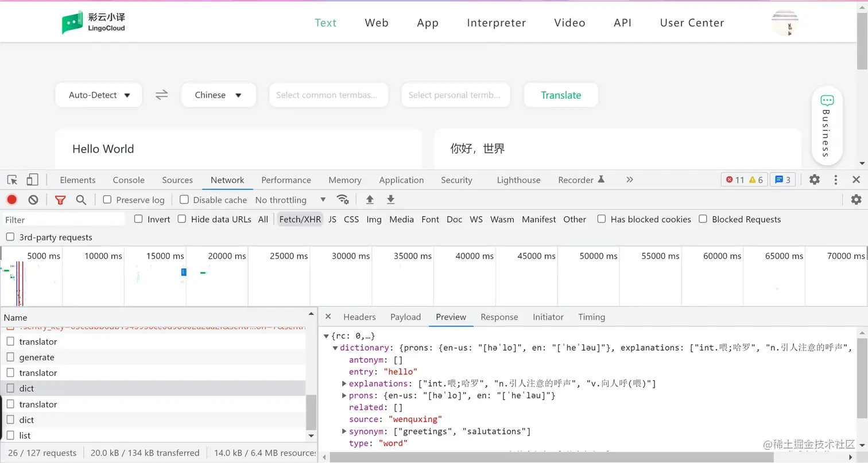Select the Fetch/XHR filter
The height and width of the screenshot is (463, 868).
tap(300, 219)
